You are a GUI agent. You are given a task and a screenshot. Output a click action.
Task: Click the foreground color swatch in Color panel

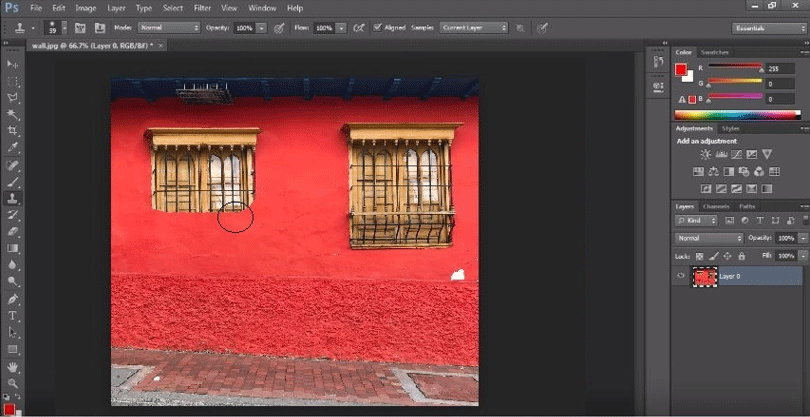pyautogui.click(x=681, y=70)
